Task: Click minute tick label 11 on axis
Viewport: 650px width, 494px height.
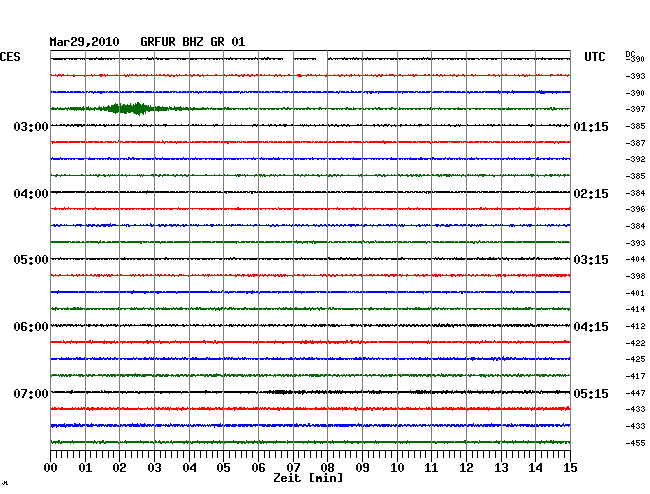Action: click(431, 468)
